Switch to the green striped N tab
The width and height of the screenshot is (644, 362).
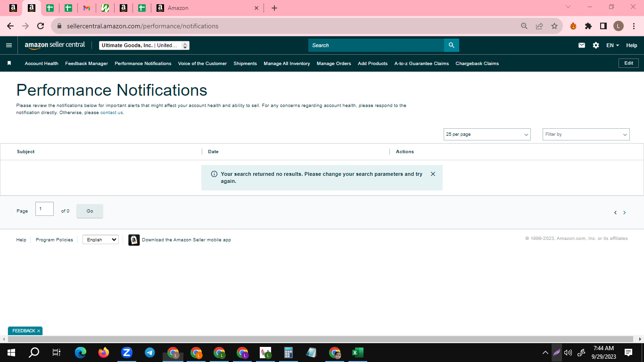[105, 8]
